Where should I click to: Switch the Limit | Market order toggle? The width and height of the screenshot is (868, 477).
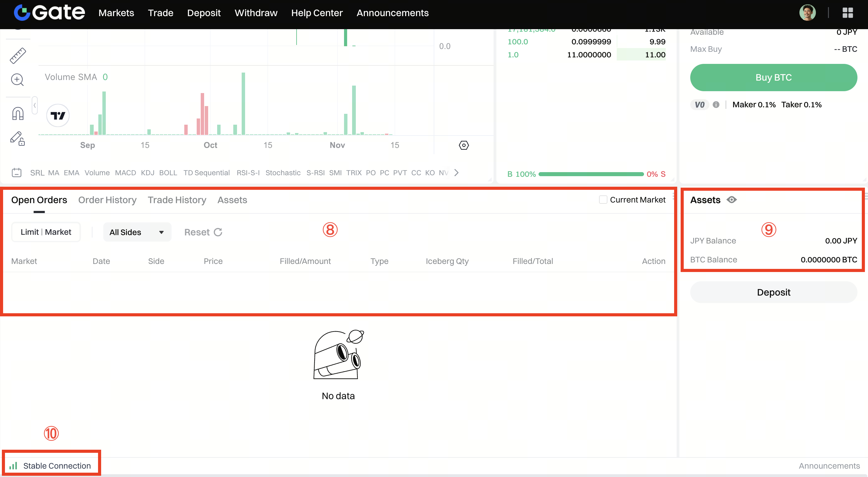pyautogui.click(x=46, y=232)
